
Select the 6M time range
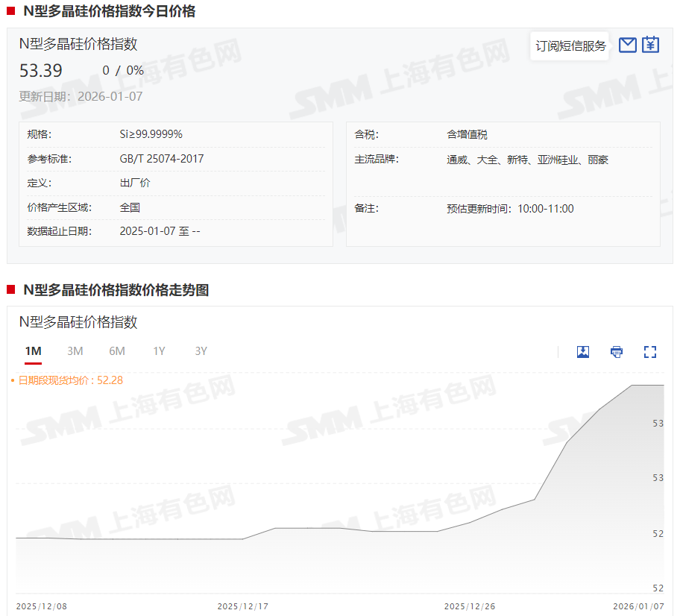[117, 351]
